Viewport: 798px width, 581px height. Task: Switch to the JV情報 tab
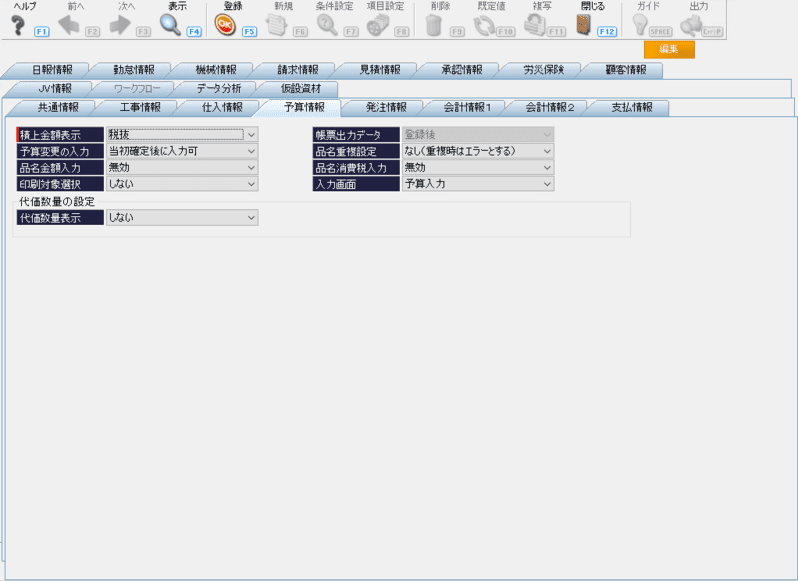tap(55, 89)
